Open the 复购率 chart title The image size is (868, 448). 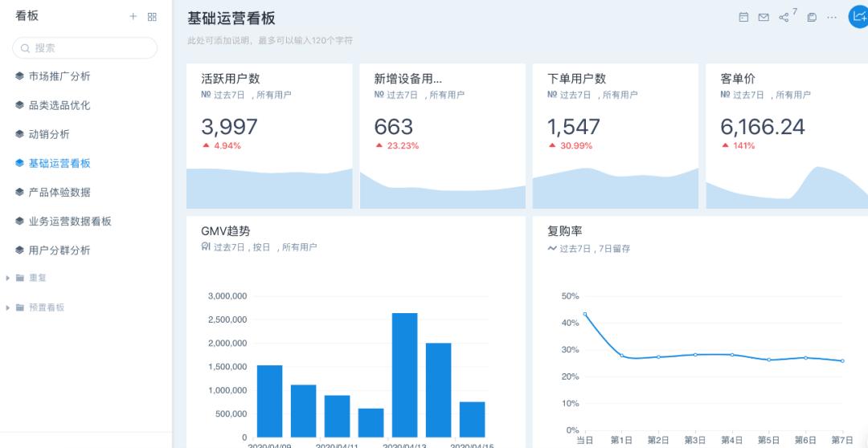point(565,231)
